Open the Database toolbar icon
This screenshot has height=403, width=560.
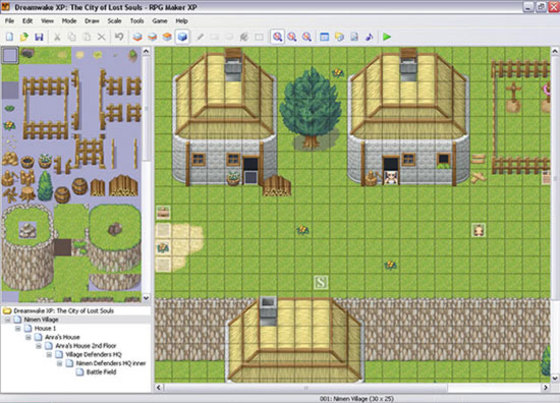[324, 36]
